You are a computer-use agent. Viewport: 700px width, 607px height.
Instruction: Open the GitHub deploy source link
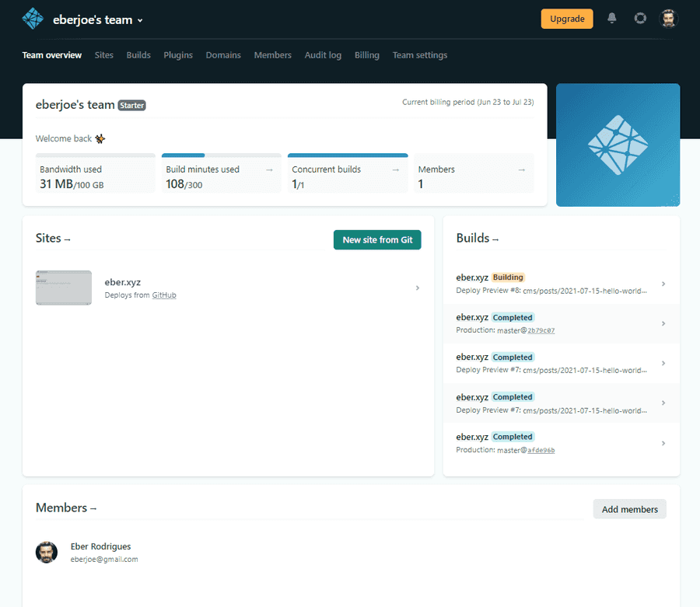pyautogui.click(x=164, y=295)
